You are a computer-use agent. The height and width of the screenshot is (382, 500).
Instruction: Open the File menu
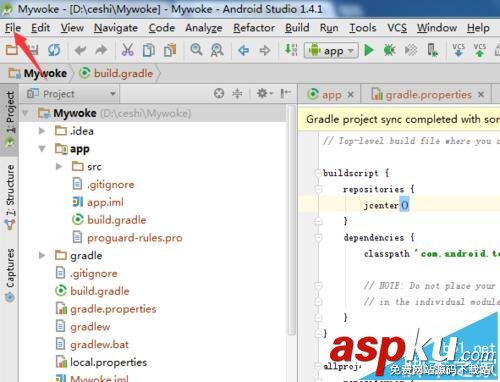coord(13,28)
